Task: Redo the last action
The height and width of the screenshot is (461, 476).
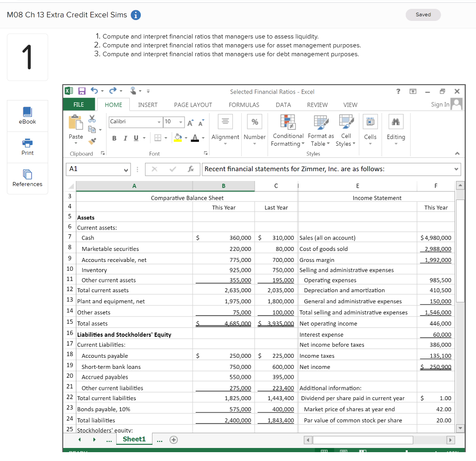Action: click(x=113, y=91)
